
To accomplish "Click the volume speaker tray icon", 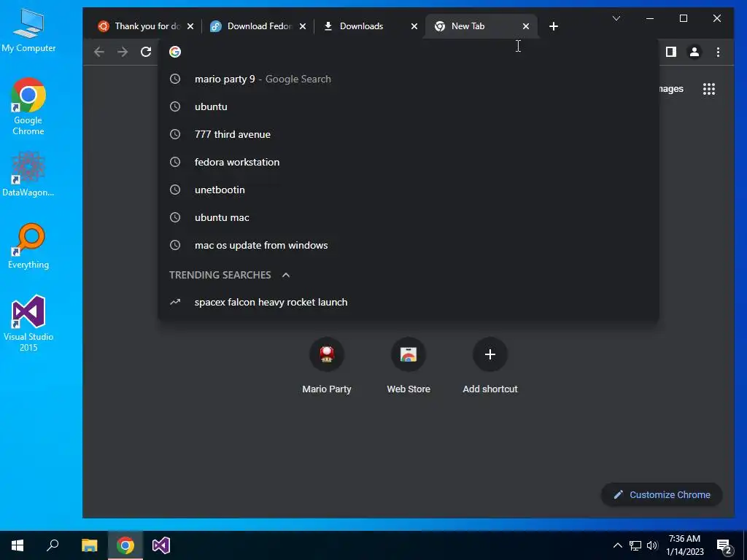I will coord(652,545).
